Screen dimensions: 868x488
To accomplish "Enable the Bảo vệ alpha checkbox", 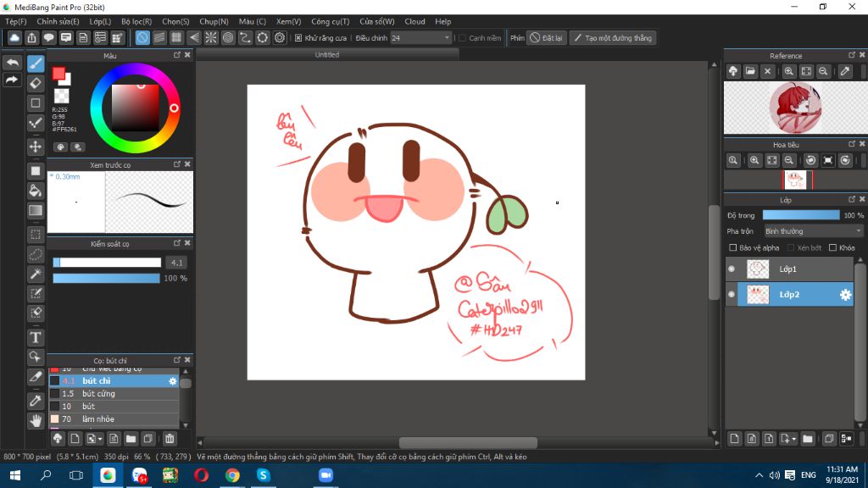I will pos(733,248).
